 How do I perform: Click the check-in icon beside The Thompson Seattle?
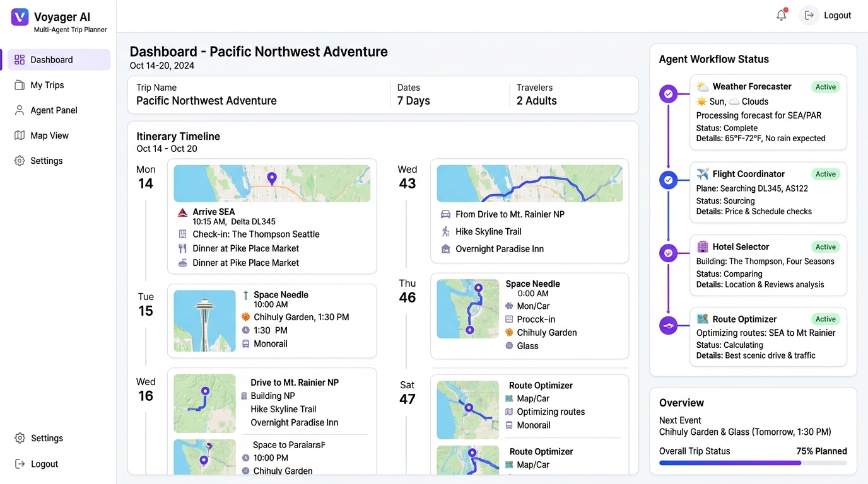click(x=182, y=234)
